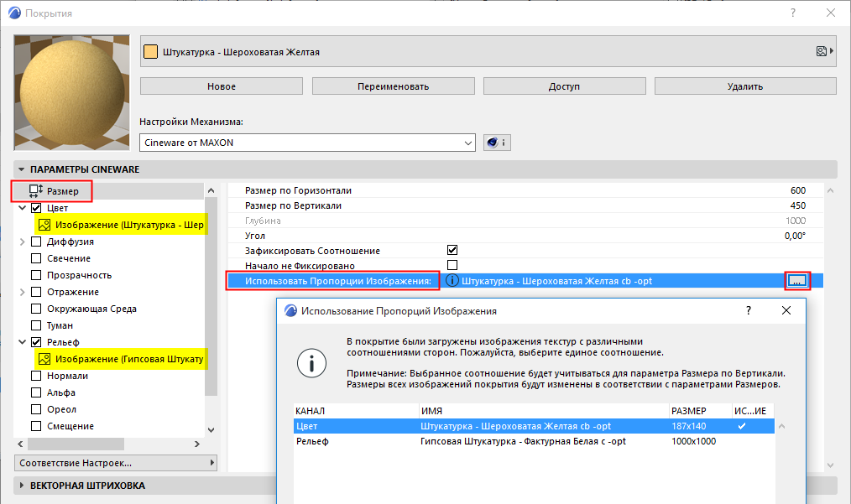Click horizontal scrollbar left arrow in channel list
This screenshot has width=851, height=504.
tap(21, 444)
